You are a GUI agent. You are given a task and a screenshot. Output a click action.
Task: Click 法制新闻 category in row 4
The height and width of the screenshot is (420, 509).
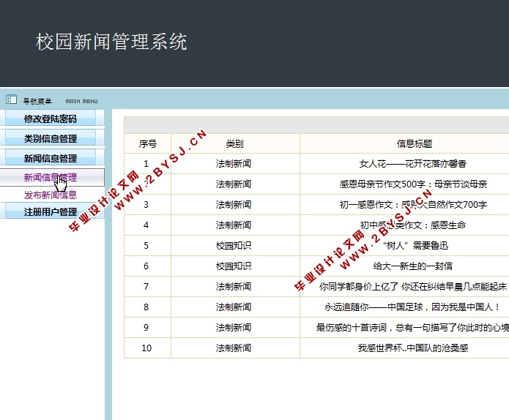[x=234, y=225]
